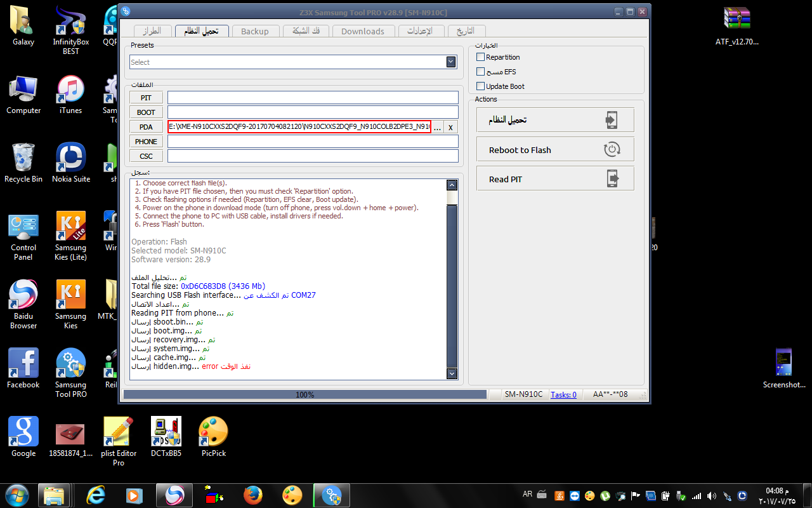Image resolution: width=812 pixels, height=508 pixels.
Task: Click the 100% progress bar
Action: (x=305, y=394)
